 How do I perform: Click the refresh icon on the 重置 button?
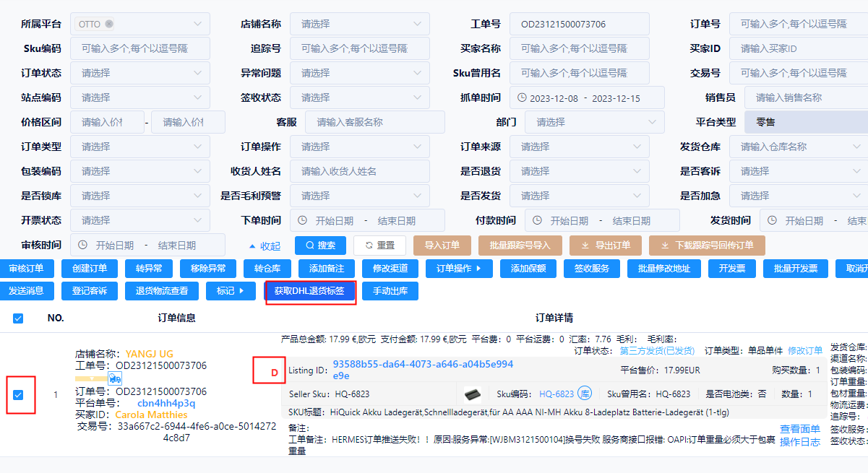point(368,245)
